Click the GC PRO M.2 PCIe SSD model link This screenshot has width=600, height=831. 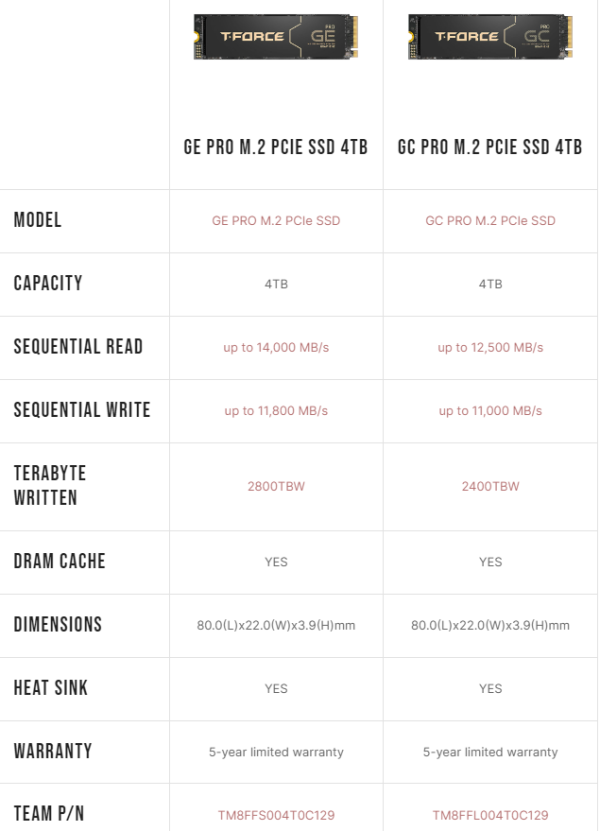click(x=490, y=220)
